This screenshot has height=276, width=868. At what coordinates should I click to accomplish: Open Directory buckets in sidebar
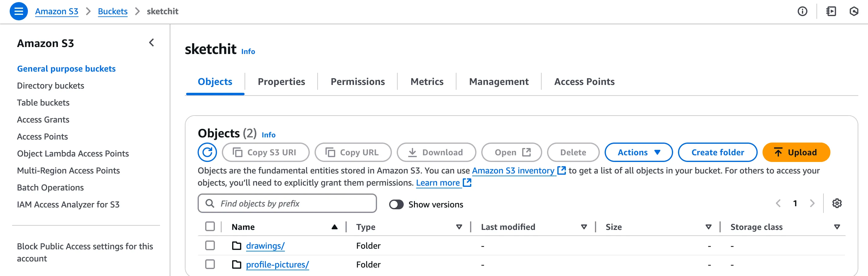51,86
